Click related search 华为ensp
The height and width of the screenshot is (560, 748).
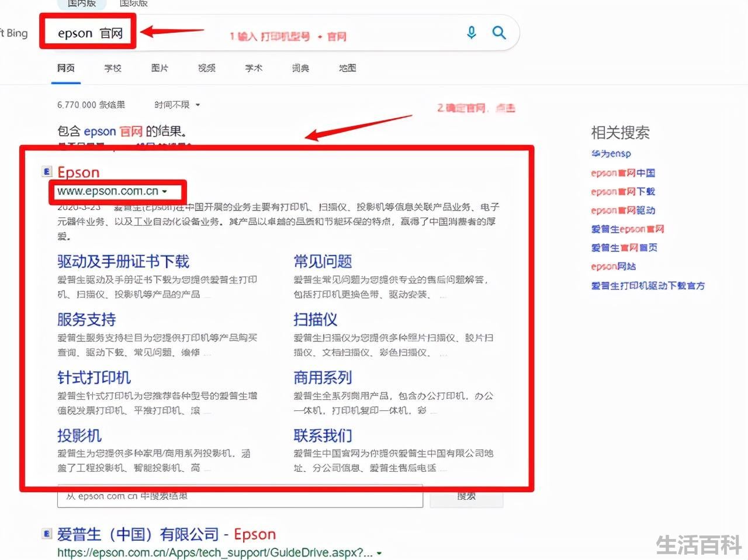(x=611, y=154)
